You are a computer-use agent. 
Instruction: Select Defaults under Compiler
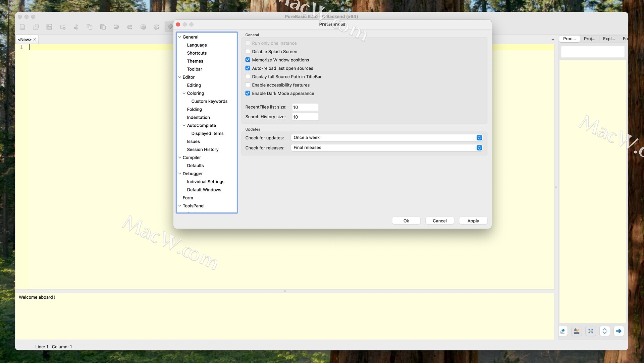pos(196,166)
